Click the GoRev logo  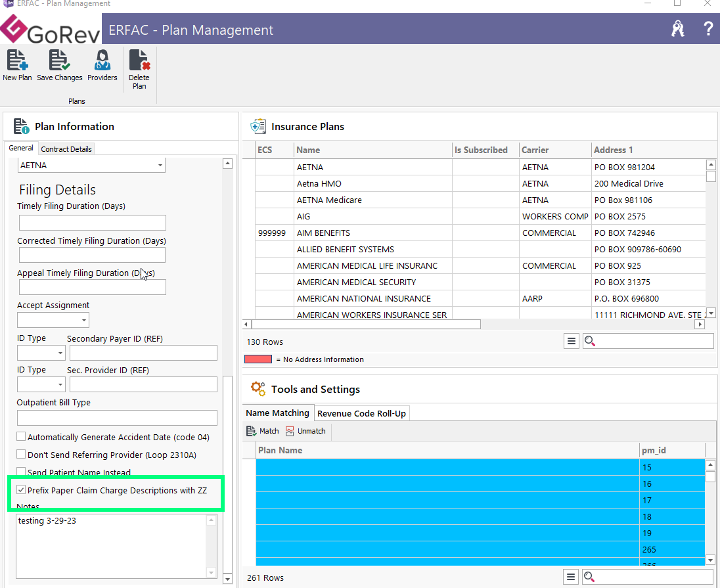pyautogui.click(x=50, y=30)
